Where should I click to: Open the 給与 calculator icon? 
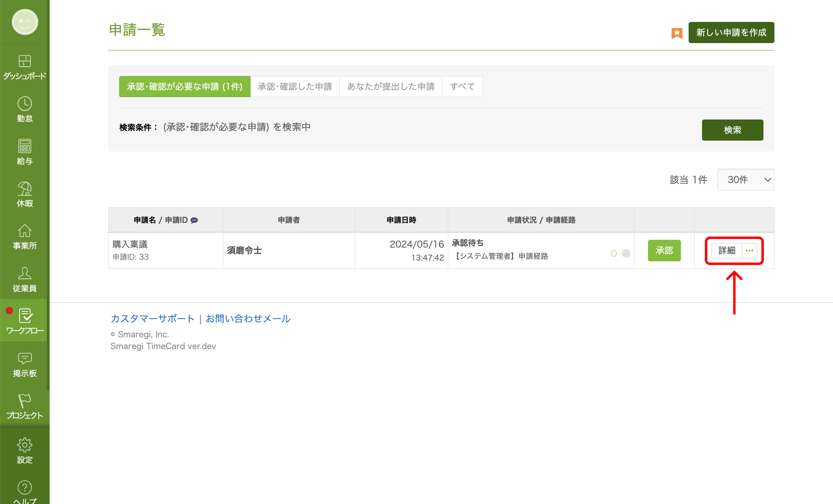click(x=25, y=146)
